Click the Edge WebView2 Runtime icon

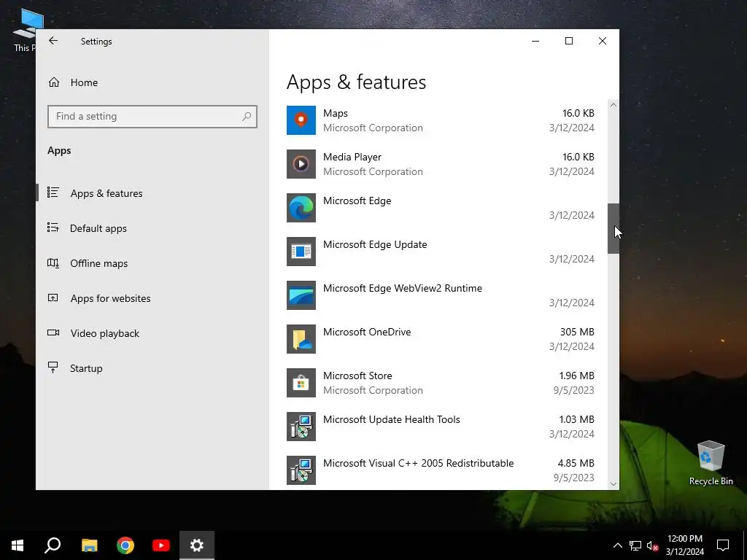click(301, 296)
